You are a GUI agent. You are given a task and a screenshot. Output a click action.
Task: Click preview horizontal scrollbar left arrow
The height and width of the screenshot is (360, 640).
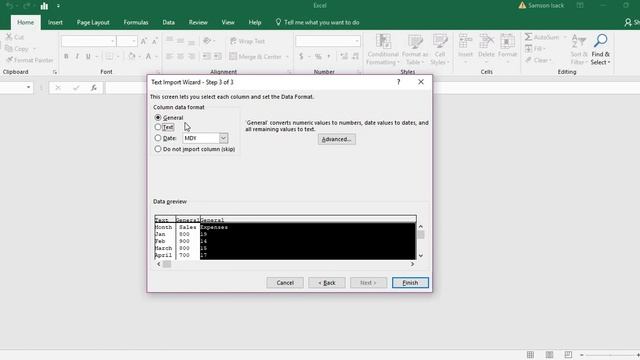(x=159, y=264)
